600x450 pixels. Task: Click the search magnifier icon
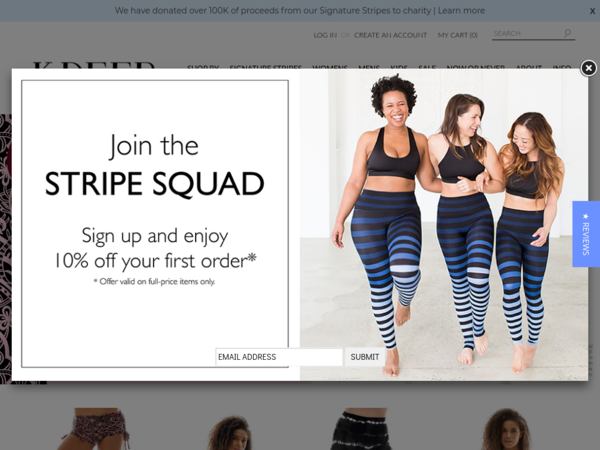coord(567,33)
